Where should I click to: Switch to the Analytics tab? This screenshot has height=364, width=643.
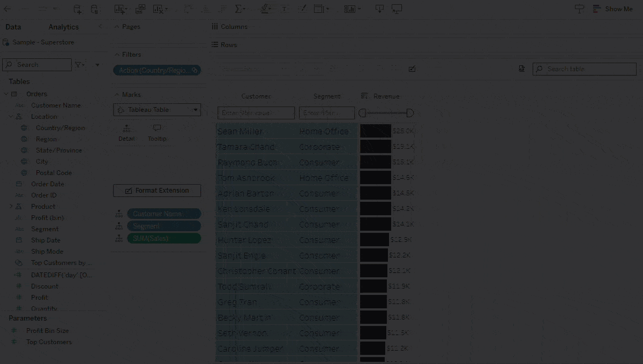coord(63,26)
